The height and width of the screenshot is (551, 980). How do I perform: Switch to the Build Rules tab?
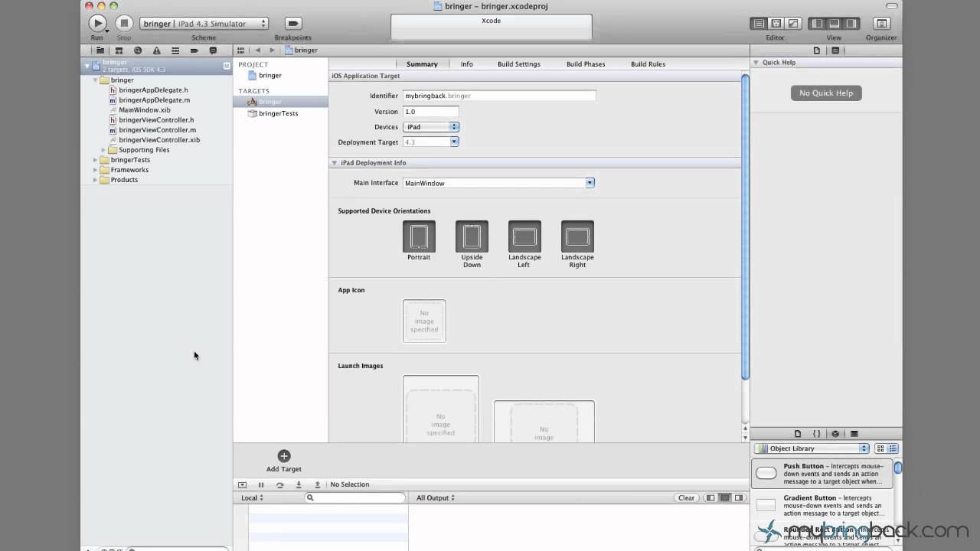(648, 64)
